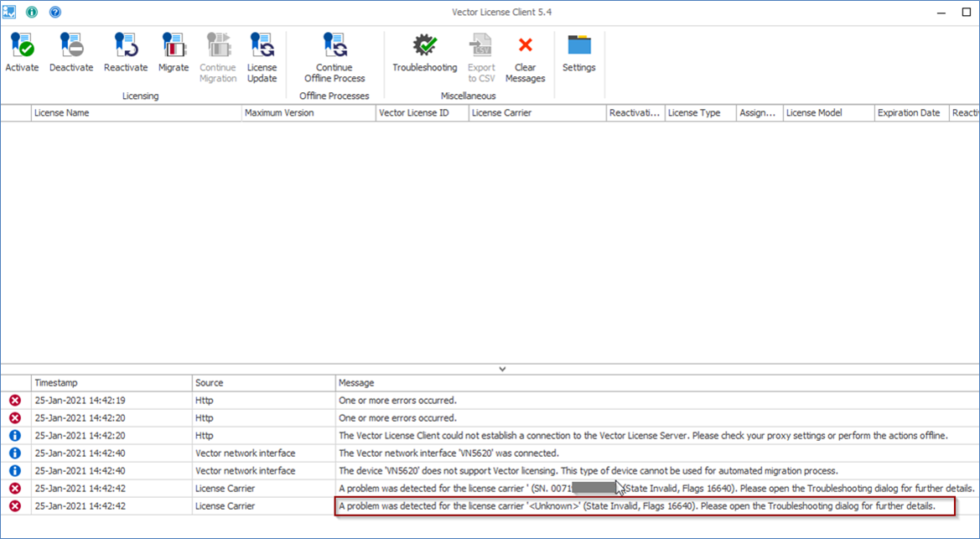Viewport: 980px width, 539px height.
Task: Maximize the Vector License Client window
Action: 966,13
